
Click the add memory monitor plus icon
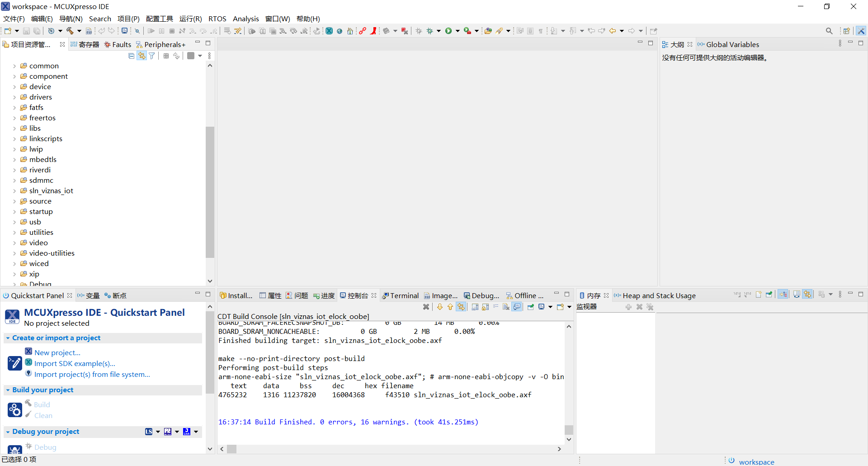(x=628, y=307)
